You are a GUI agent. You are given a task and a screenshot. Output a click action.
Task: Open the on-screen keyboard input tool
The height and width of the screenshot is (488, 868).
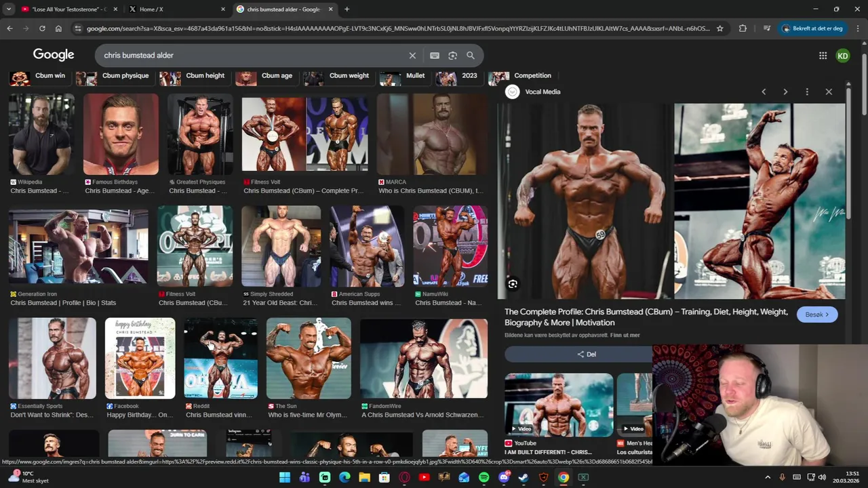click(435, 56)
